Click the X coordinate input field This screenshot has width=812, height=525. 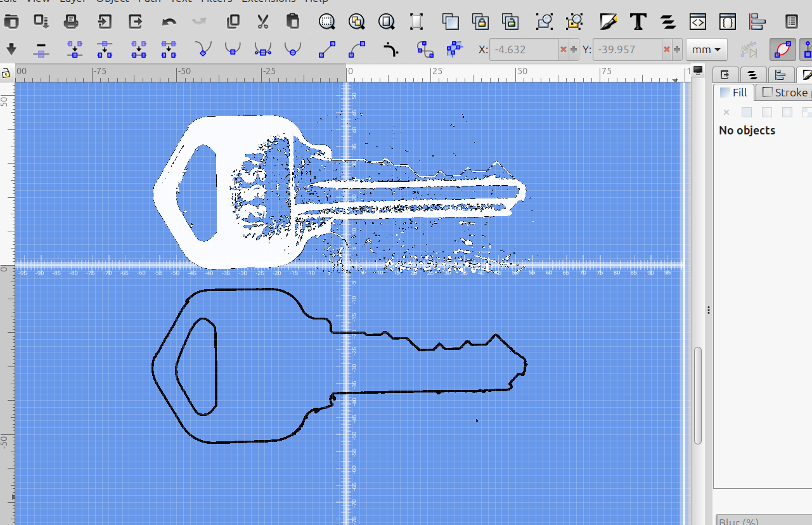523,49
